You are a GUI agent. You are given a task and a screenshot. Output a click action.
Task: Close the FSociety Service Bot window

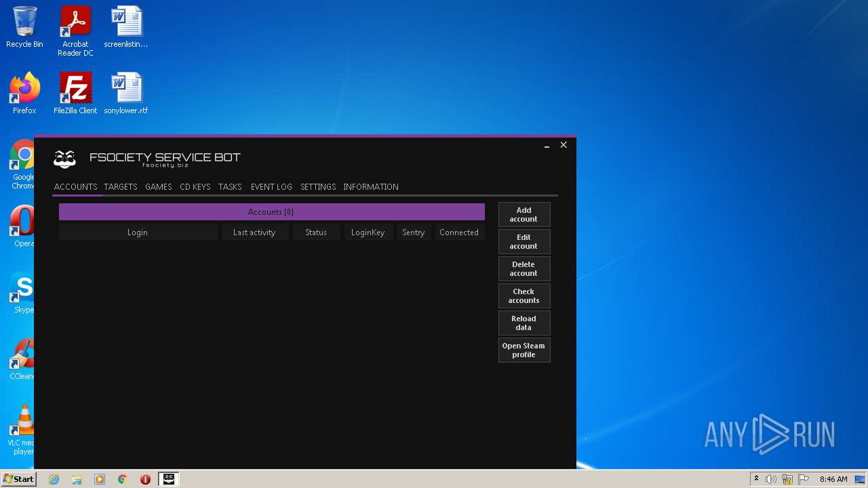tap(564, 145)
